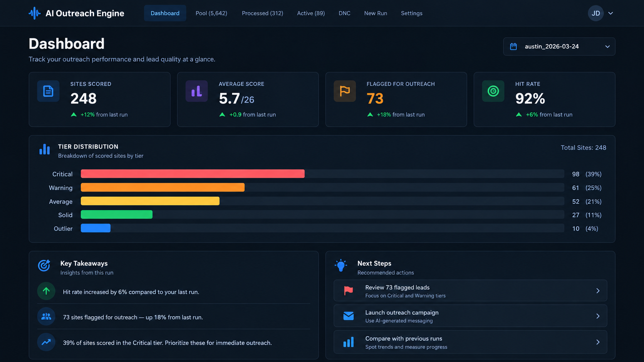Open Launch outreach campaign action
This screenshot has width=644, height=362.
470,316
